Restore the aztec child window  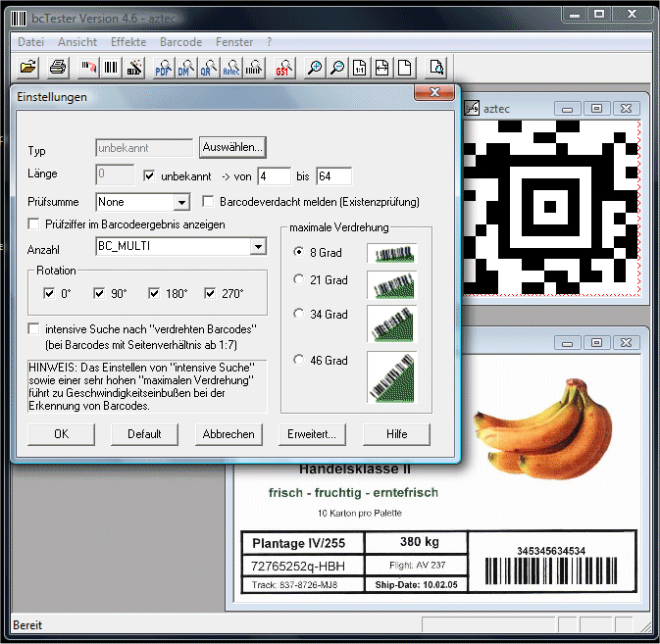(596, 108)
